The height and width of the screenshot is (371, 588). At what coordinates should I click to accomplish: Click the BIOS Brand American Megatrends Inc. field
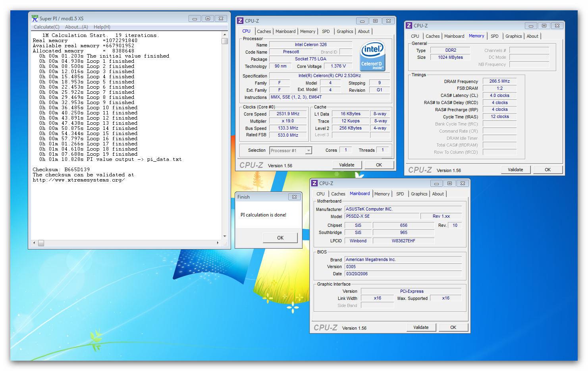[x=403, y=259]
